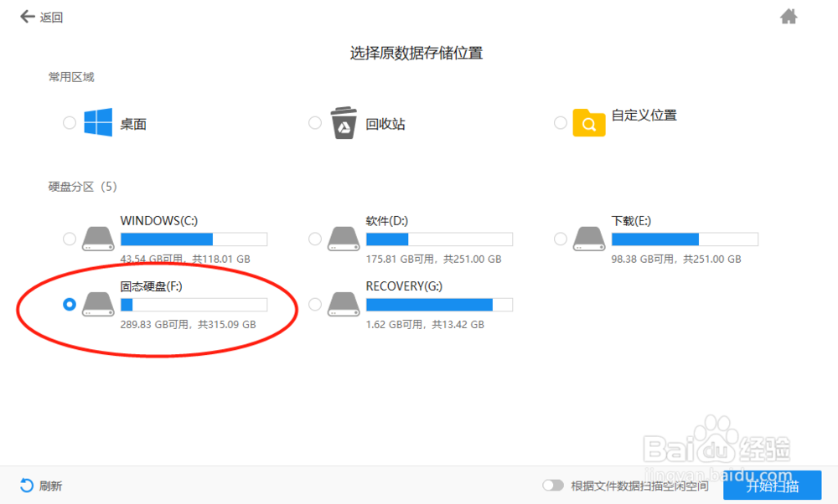
Task: Click the usage bar of 固态硬盘(F:)
Action: pyautogui.click(x=193, y=304)
